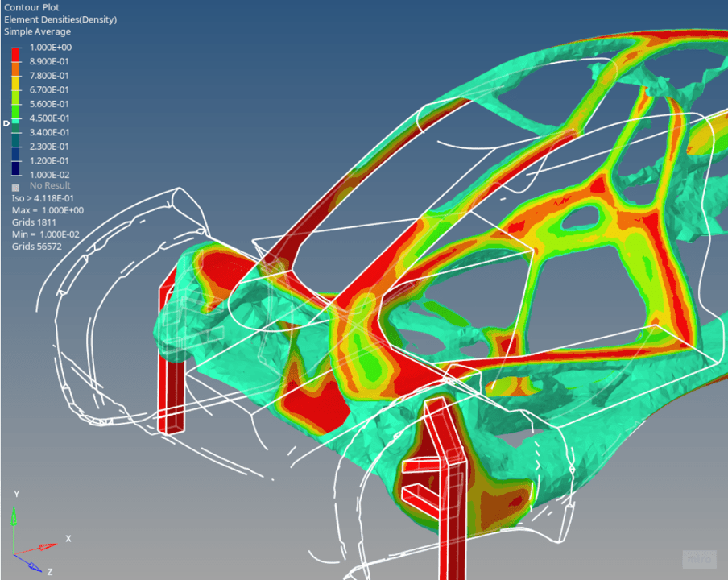Select the Element Densities(Density) label

click(60, 19)
